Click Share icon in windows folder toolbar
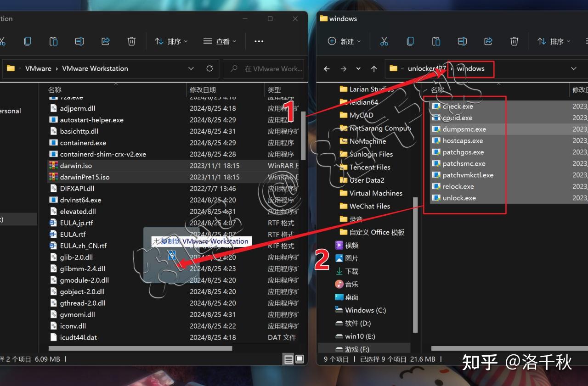Viewport: 588px width, 386px height. pyautogui.click(x=488, y=41)
